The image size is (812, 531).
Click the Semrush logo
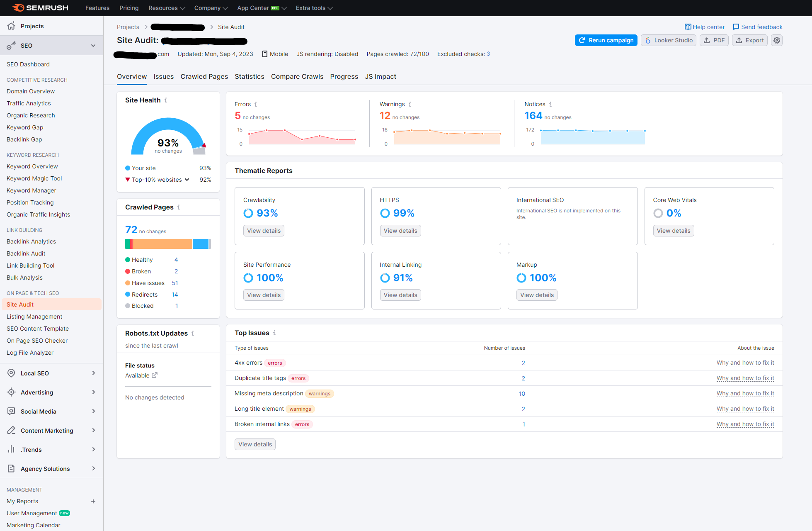pos(40,8)
